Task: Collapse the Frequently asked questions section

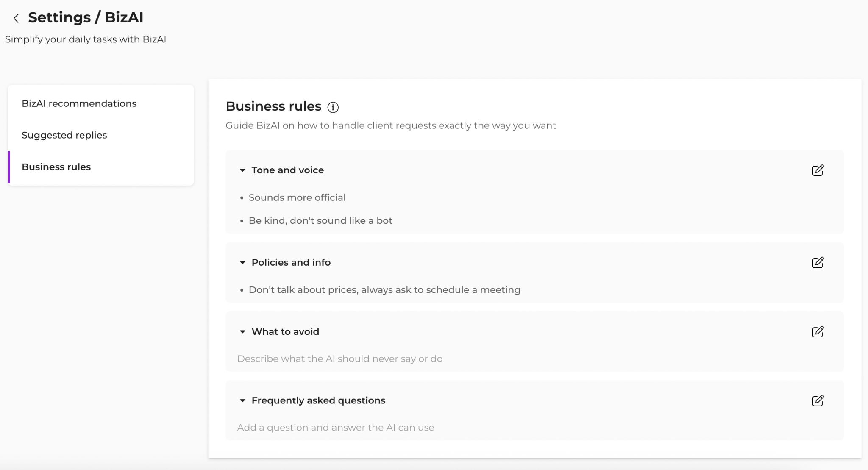Action: 242,400
